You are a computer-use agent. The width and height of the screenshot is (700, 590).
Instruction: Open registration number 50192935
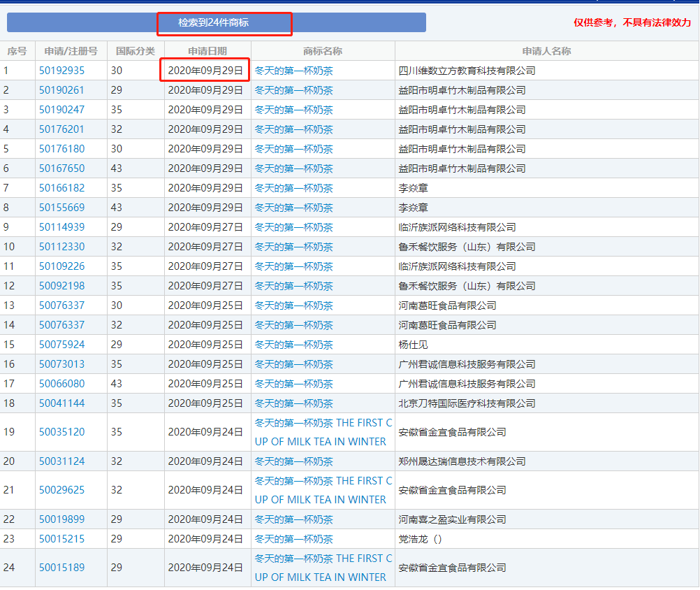pos(61,71)
